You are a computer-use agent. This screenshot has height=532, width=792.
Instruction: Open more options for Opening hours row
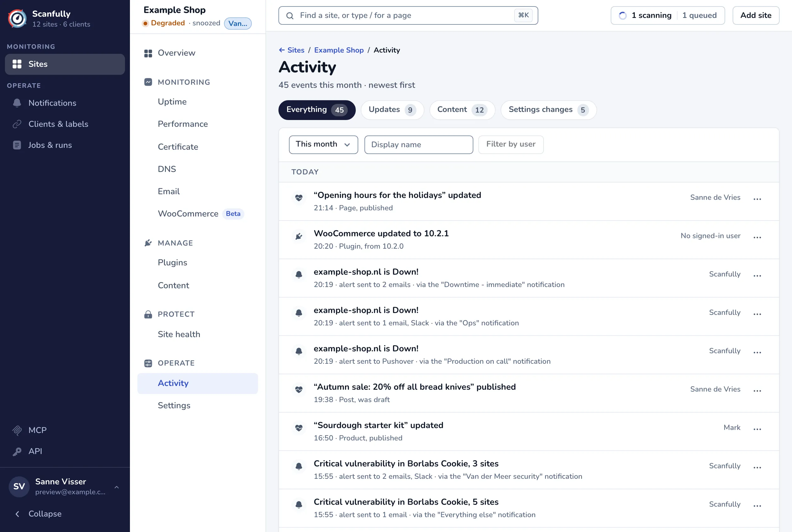point(757,199)
